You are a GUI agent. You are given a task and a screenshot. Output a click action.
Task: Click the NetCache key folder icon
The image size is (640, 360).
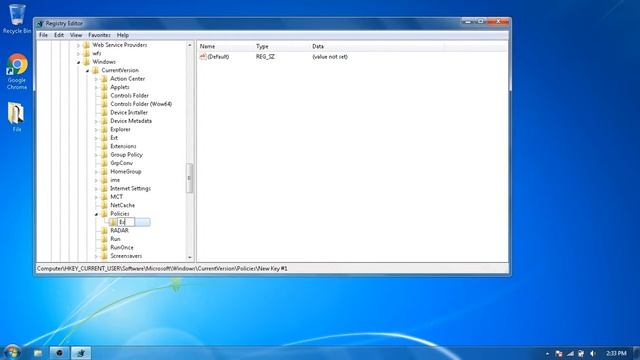click(x=104, y=205)
